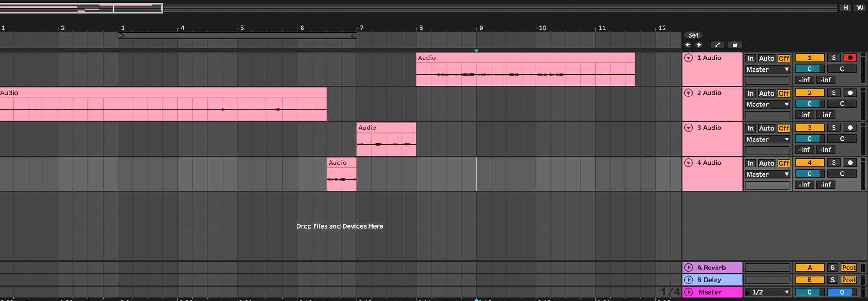Select the Audio clip on track 3

(x=386, y=139)
